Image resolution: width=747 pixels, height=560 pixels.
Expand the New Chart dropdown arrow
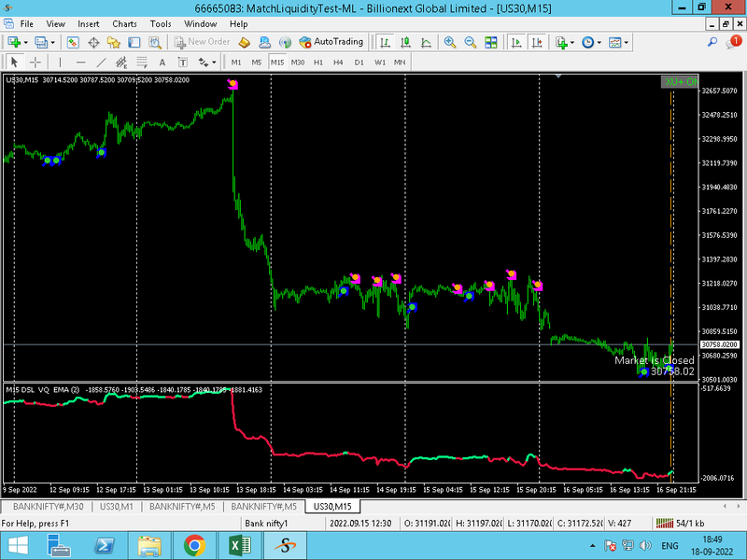(26, 43)
